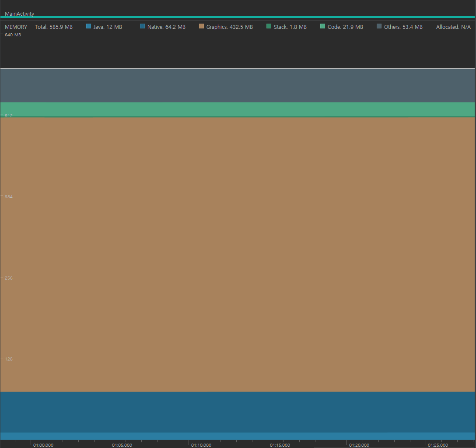The width and height of the screenshot is (476, 448).
Task: Click the Graphics: 432.5 MB text
Action: (230, 27)
